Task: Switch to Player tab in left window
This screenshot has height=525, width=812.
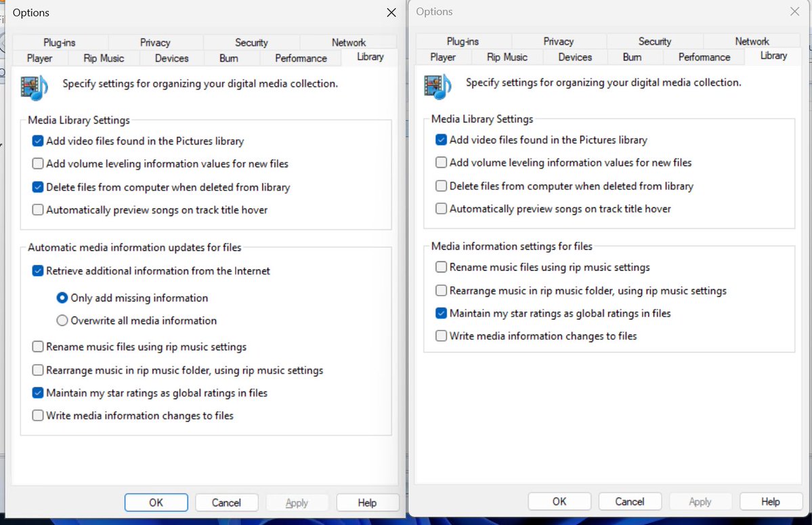Action: pos(39,58)
